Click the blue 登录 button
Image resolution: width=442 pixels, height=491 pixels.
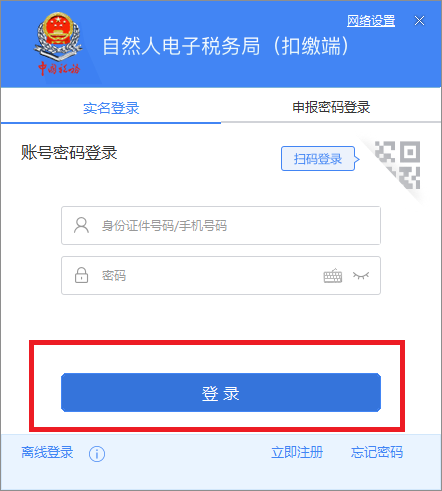point(221,393)
